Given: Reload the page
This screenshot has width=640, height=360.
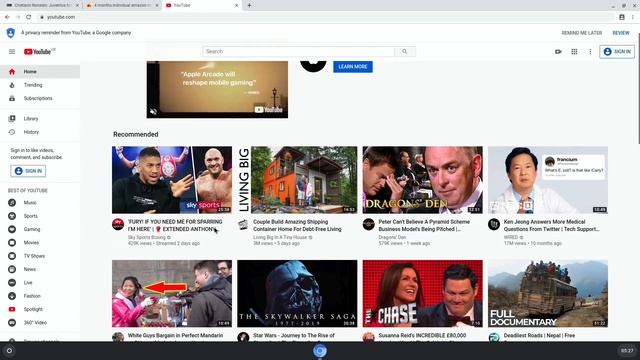Looking at the screenshot, I should coord(29,17).
